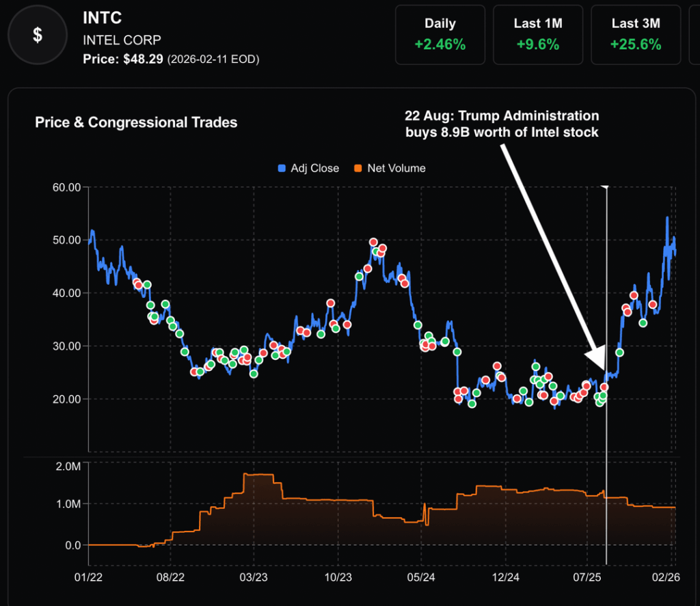Click the dollar sign ticker icon
This screenshot has width=700, height=606.
[x=38, y=35]
